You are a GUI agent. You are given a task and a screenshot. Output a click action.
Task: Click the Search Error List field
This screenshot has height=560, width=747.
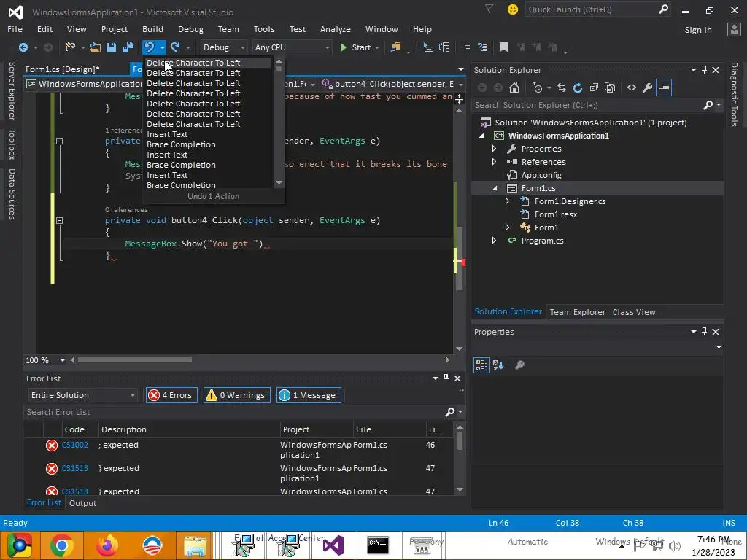pos(243,413)
